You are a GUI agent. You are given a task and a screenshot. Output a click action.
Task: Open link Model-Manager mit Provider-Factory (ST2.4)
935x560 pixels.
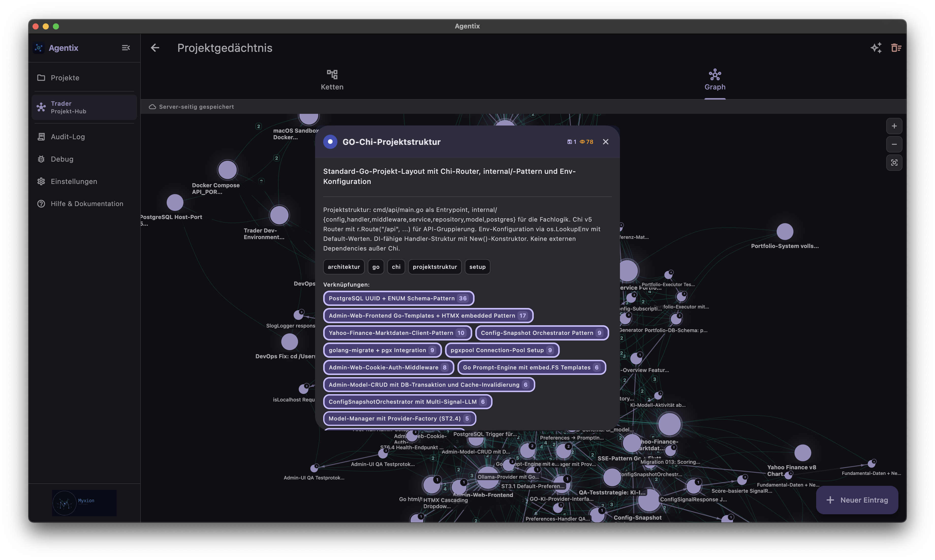(x=400, y=418)
